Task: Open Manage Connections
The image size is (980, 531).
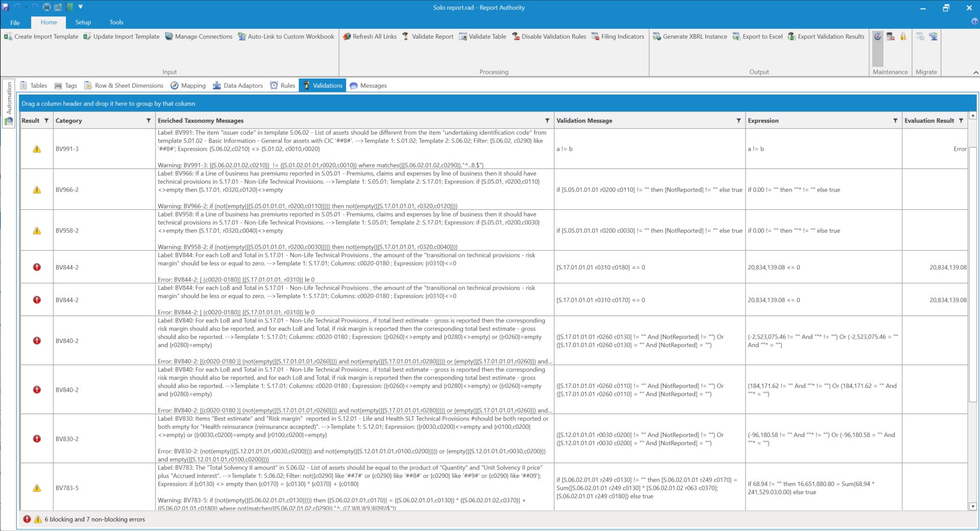Action: (199, 37)
